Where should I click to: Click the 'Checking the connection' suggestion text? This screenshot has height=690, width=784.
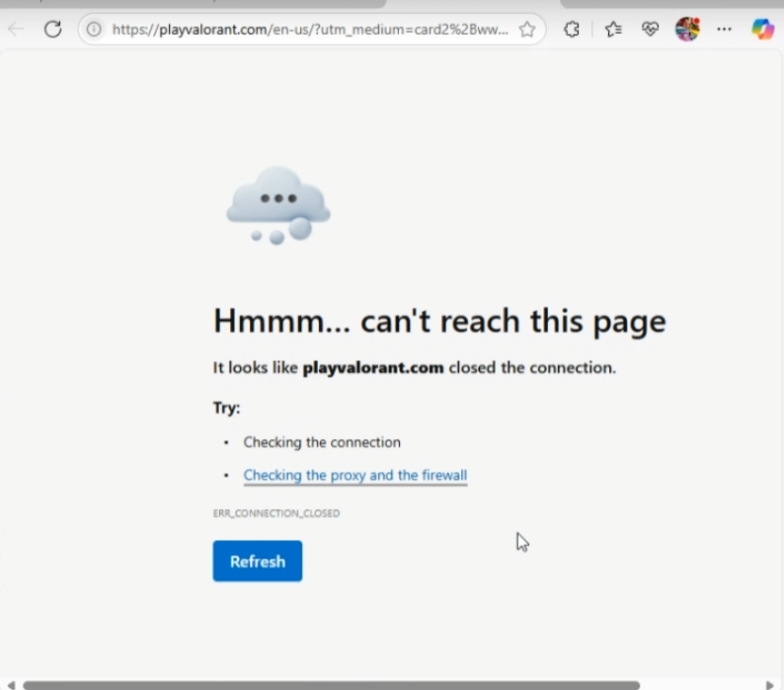pos(322,442)
